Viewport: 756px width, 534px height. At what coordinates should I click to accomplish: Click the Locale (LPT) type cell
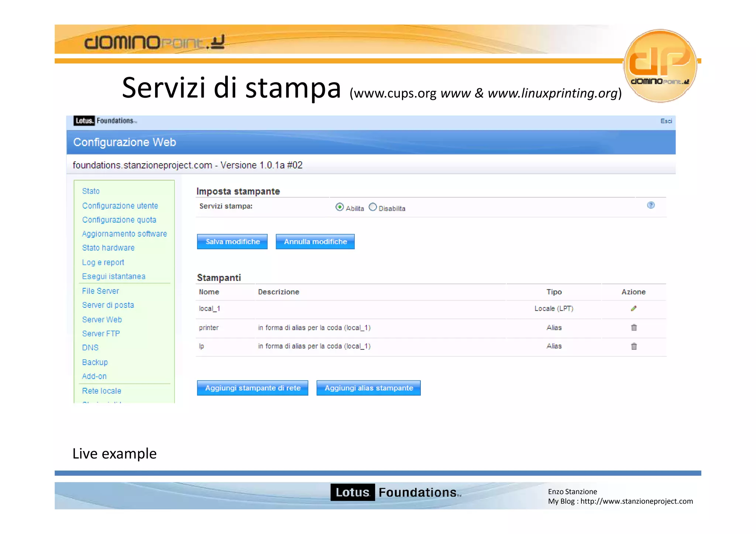(554, 309)
